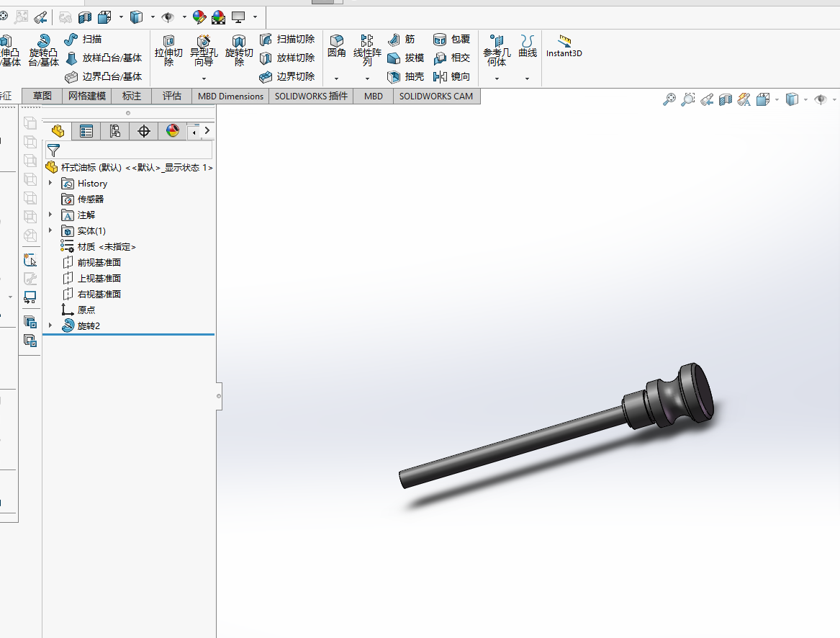The width and height of the screenshot is (840, 638).
Task: Select the 放样切除 lofted cut tool
Action: [x=287, y=58]
